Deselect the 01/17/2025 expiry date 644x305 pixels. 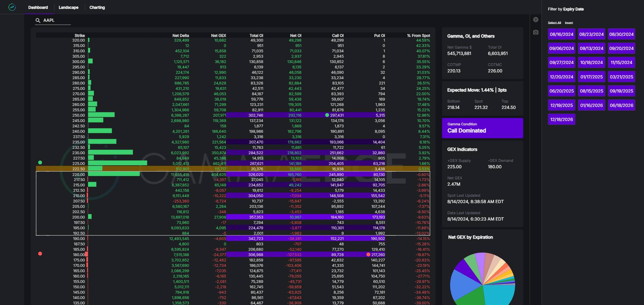[x=591, y=77]
